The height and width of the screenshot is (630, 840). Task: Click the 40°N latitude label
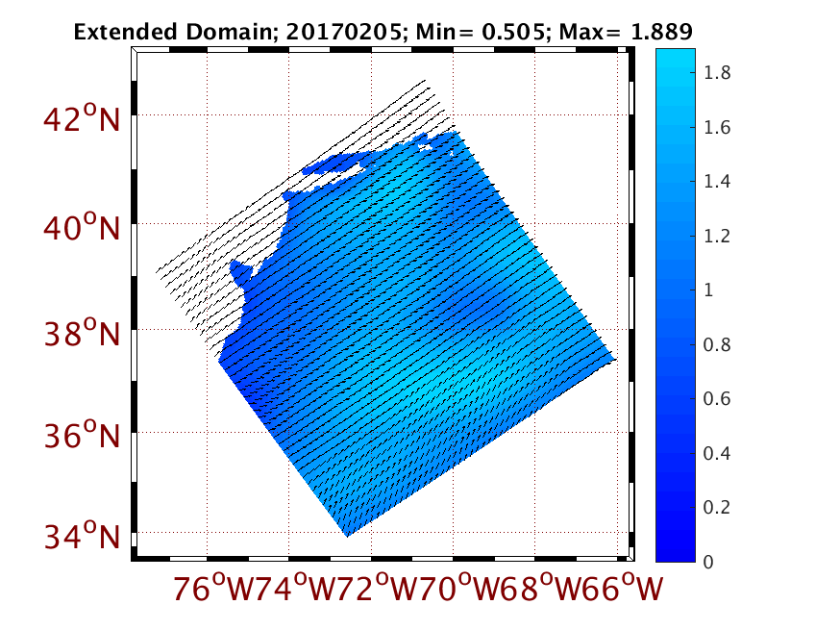click(x=82, y=227)
